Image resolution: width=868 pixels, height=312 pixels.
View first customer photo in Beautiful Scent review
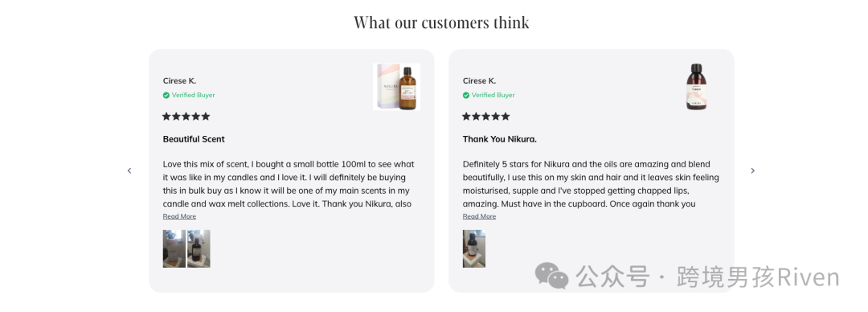coord(174,248)
